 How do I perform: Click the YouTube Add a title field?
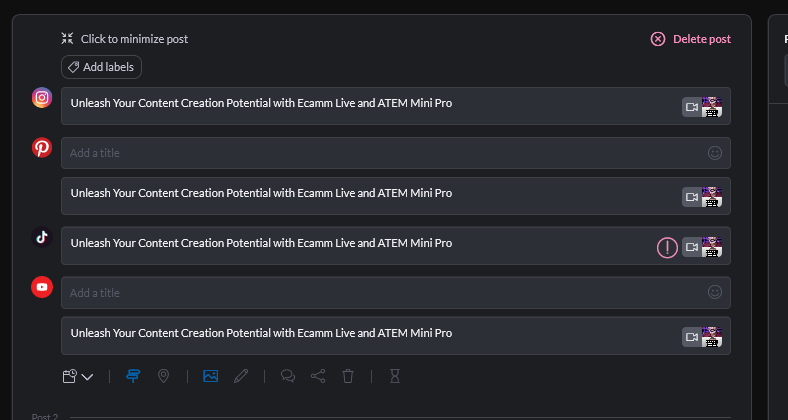point(396,292)
